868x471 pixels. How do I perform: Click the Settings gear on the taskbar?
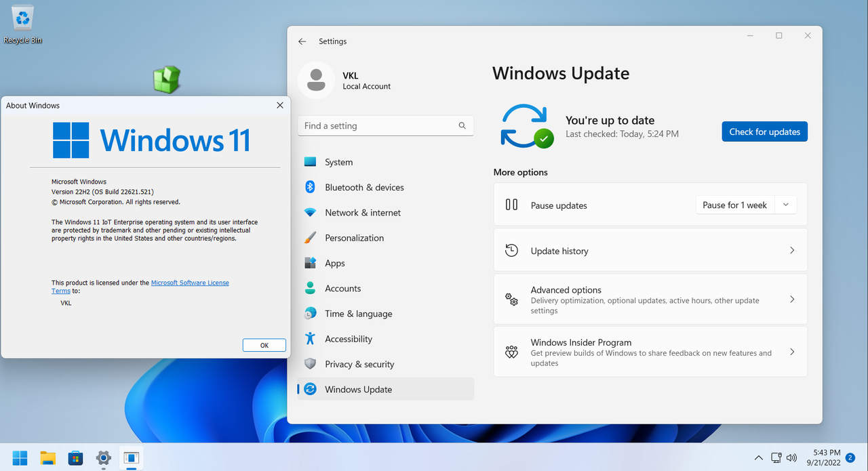coord(103,458)
